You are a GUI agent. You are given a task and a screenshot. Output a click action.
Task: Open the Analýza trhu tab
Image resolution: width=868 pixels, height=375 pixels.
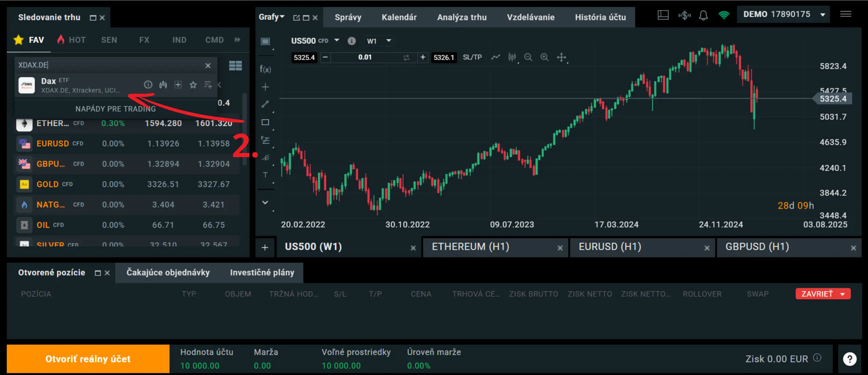(462, 17)
